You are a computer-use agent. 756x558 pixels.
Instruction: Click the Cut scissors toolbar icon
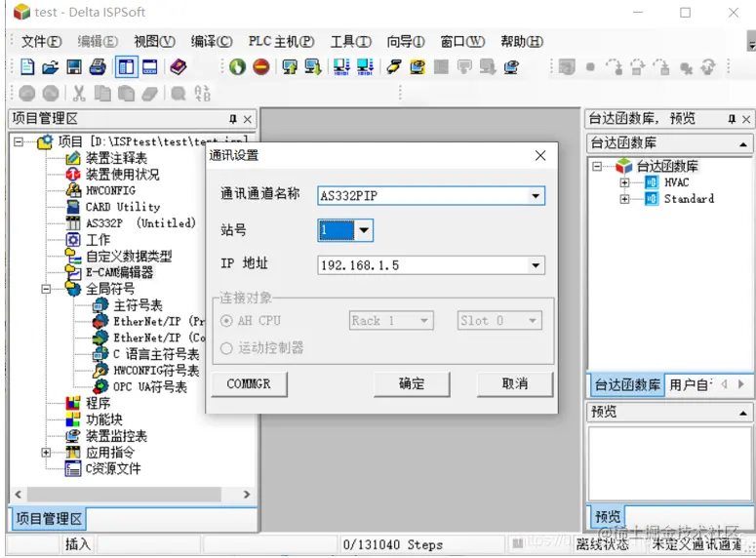79,93
